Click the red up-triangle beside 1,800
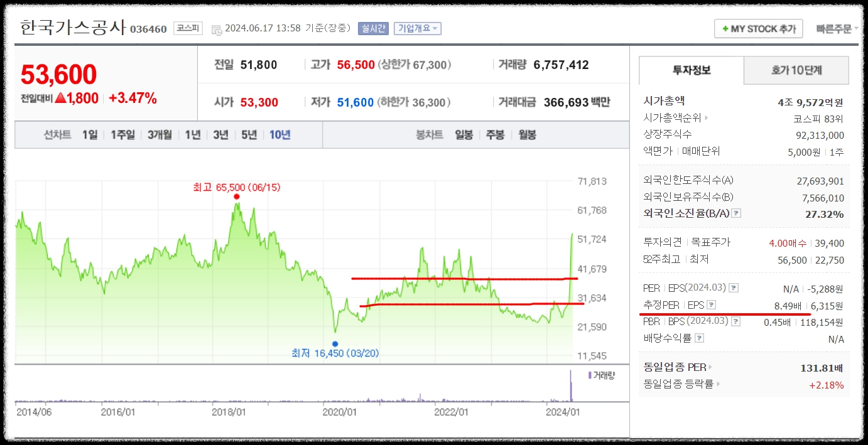 [61, 99]
